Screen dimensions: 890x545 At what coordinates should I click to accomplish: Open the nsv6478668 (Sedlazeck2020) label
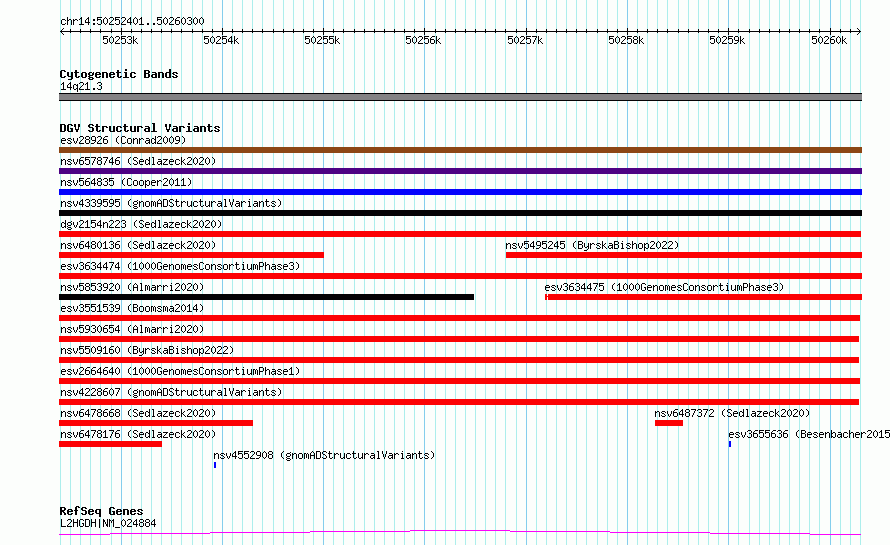coord(138,413)
